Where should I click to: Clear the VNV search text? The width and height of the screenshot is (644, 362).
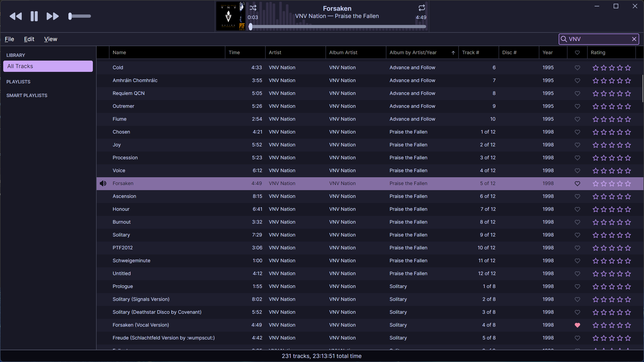[x=634, y=39]
